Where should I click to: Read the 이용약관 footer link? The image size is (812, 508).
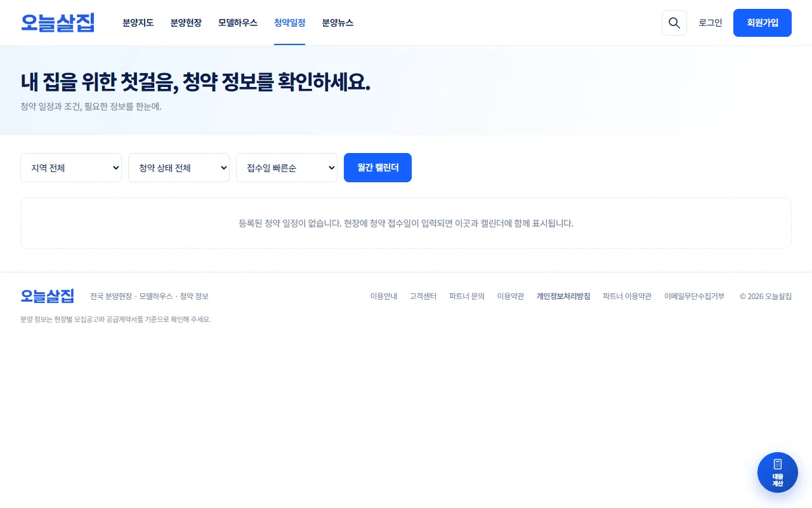pyautogui.click(x=511, y=297)
